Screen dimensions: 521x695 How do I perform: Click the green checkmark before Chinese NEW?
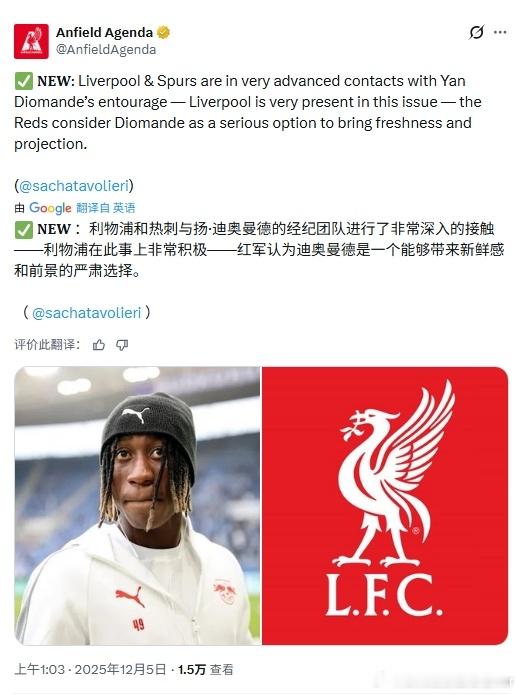[x=24, y=229]
